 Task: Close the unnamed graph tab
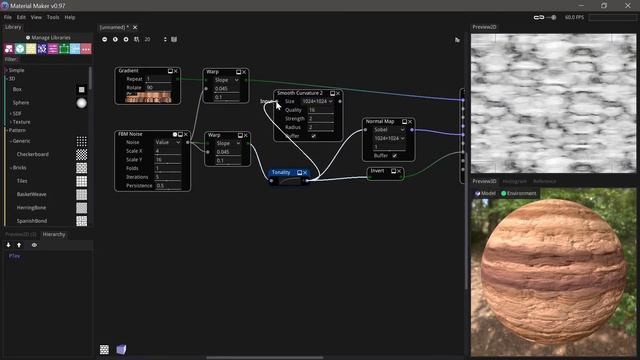coord(135,27)
